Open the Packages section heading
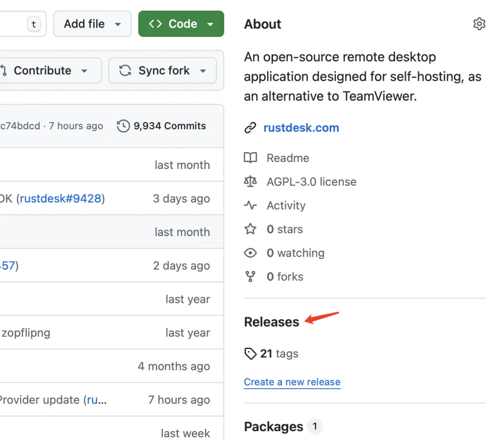This screenshot has height=441, width=504. tap(273, 427)
